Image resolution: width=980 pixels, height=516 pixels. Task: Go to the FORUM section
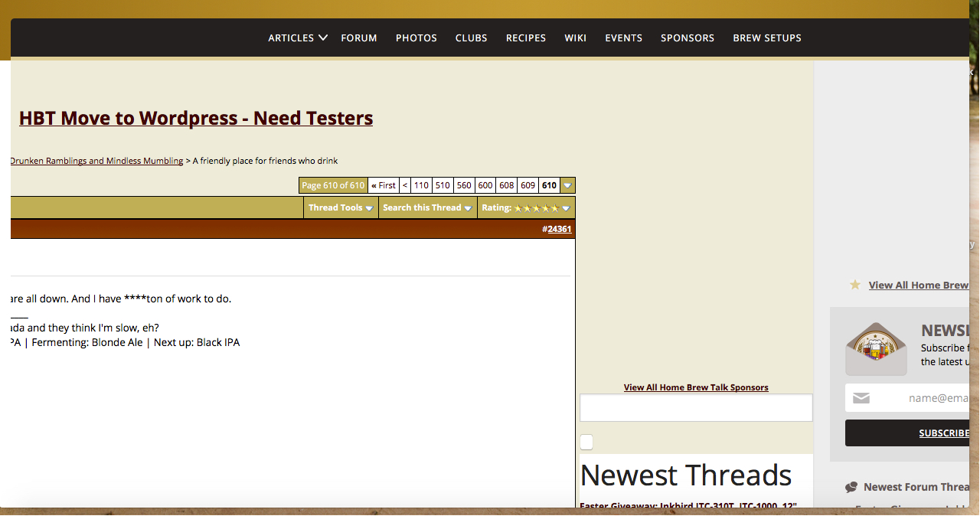pos(359,38)
